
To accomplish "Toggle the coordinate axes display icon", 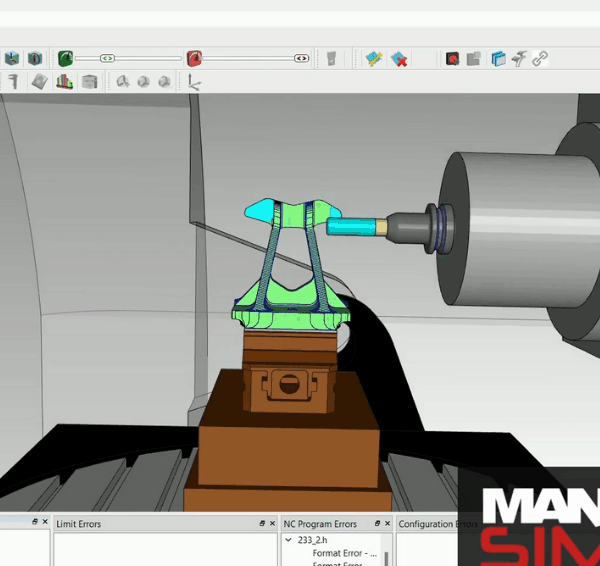I will click(x=194, y=82).
